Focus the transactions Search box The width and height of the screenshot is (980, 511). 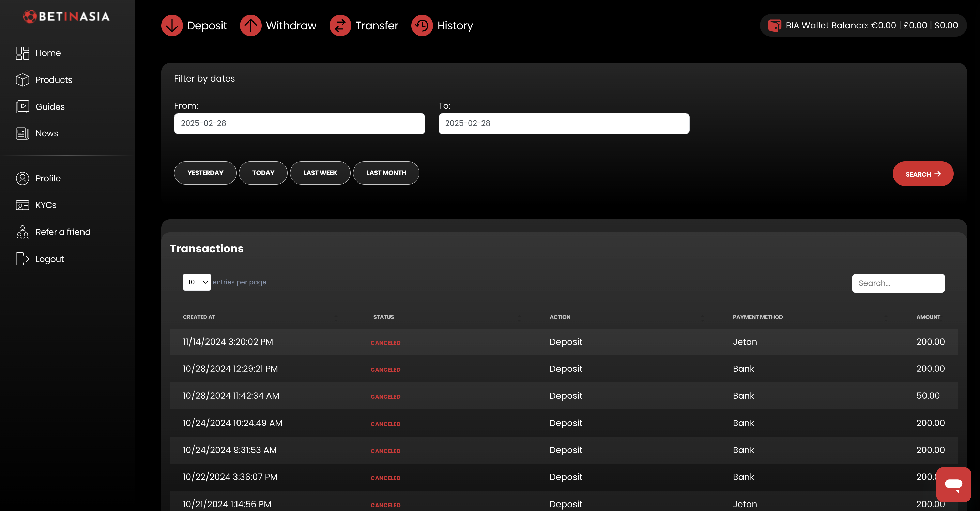coord(898,283)
